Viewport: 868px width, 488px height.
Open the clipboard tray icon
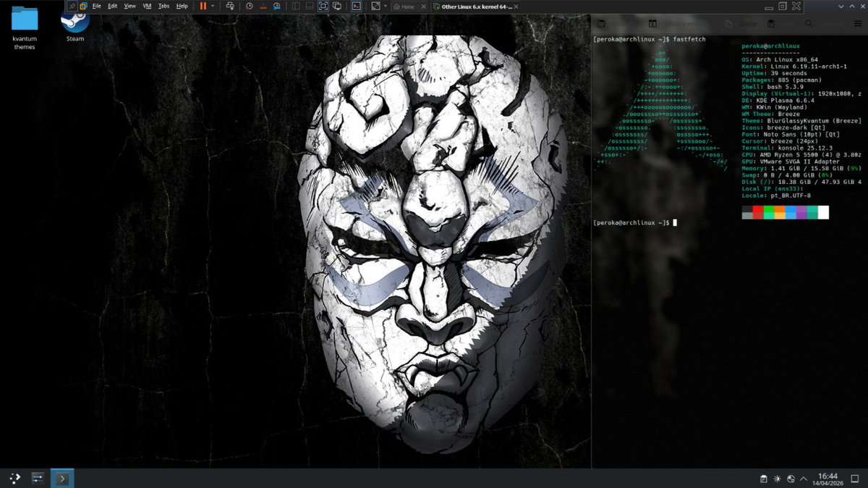tap(764, 479)
